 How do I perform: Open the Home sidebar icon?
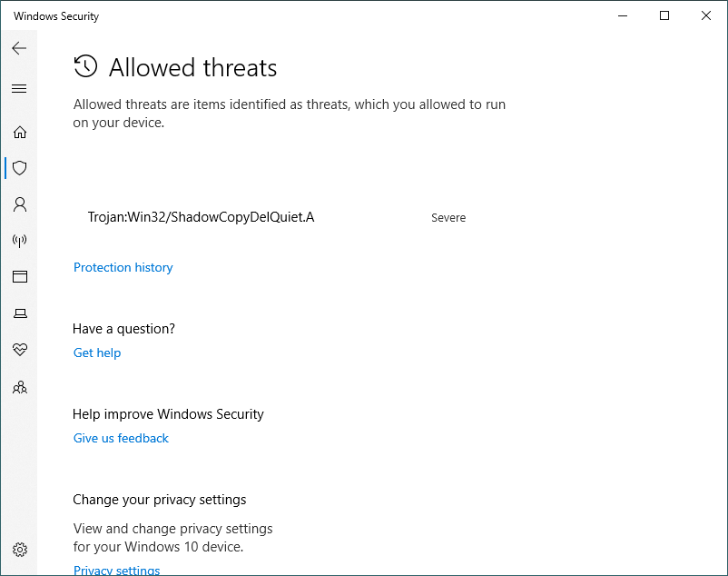click(x=19, y=133)
